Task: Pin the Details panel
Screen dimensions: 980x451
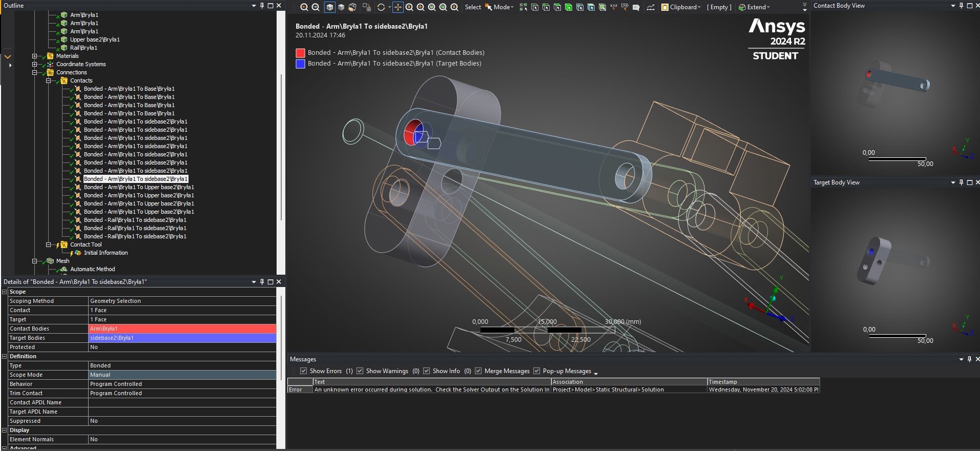Action: (x=262, y=282)
